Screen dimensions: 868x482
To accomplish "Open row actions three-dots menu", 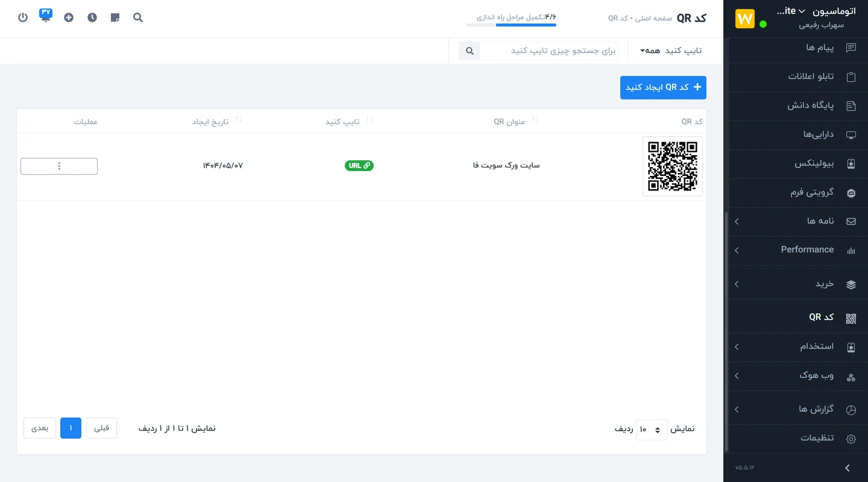I will 59,166.
